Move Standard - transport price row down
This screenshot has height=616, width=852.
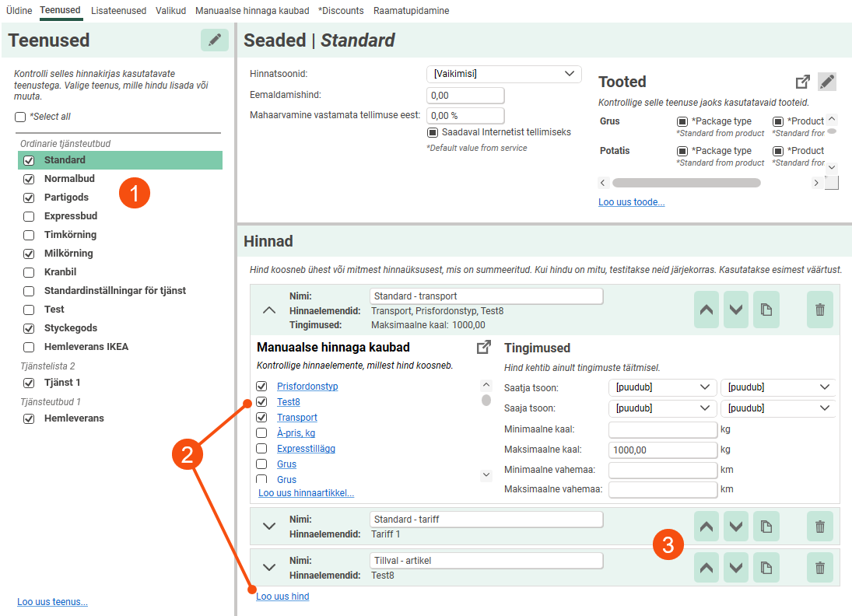[x=736, y=310]
